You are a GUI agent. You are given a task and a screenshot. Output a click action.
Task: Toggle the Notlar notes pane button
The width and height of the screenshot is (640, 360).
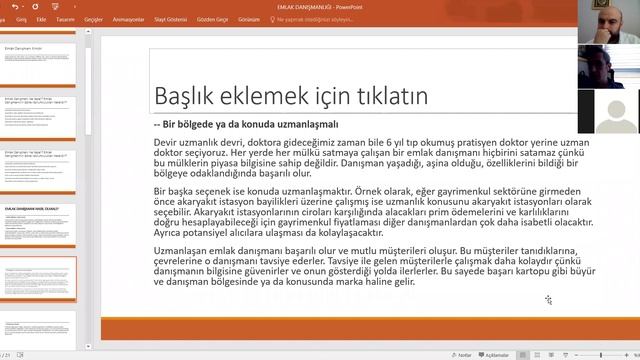(x=461, y=355)
